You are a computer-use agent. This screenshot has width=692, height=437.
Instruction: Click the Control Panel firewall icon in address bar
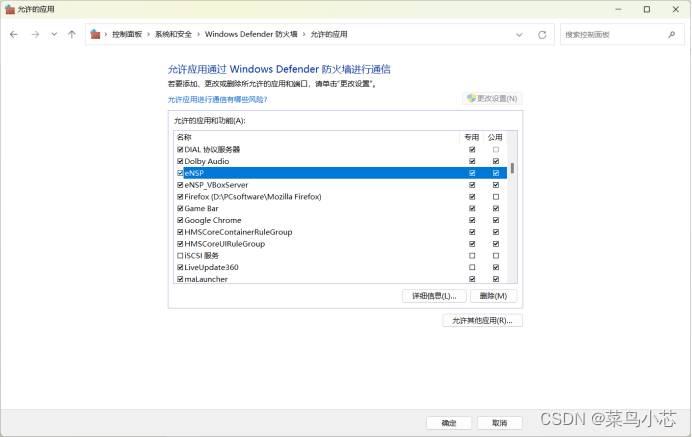tap(95, 34)
